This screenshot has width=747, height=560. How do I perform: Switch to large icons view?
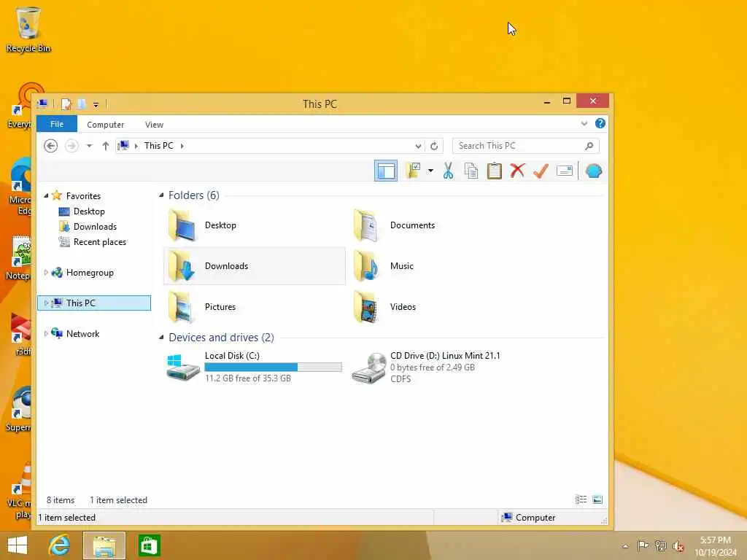597,499
